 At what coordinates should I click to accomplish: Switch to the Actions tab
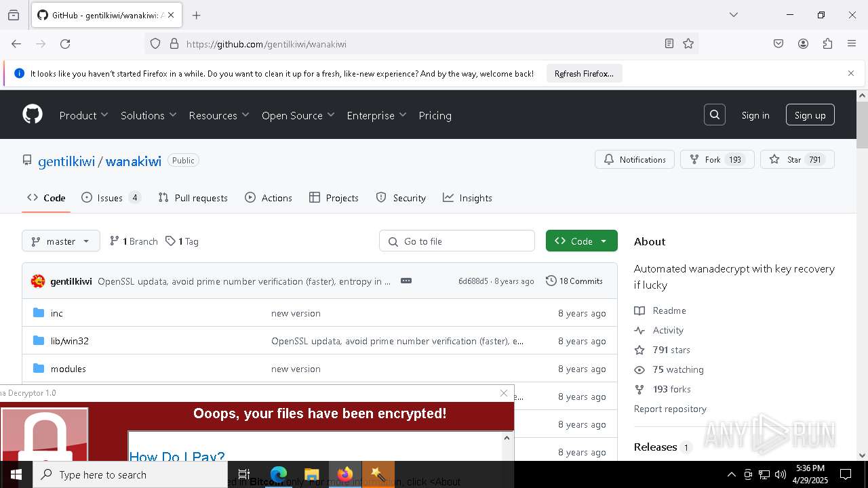coord(269,198)
